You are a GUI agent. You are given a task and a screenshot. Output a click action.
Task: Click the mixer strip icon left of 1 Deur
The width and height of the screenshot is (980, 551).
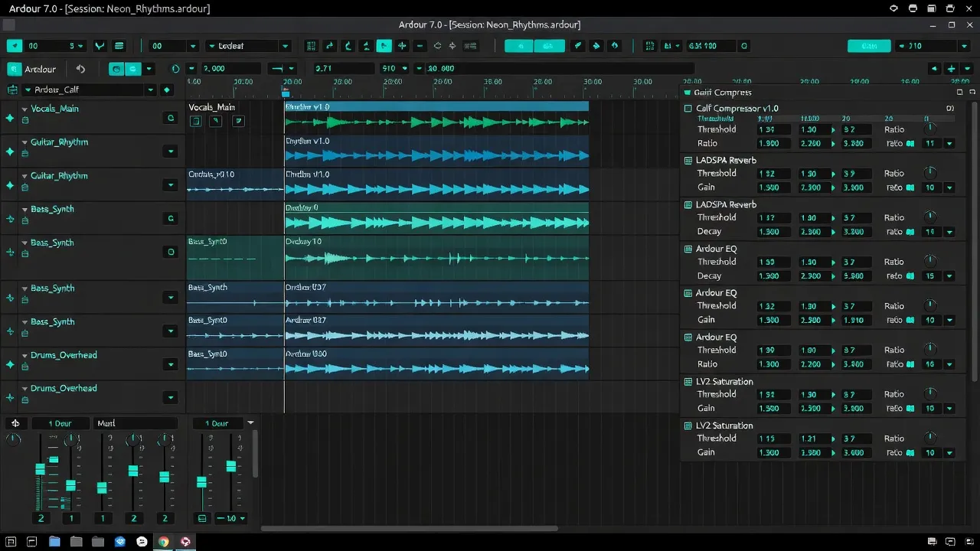15,423
